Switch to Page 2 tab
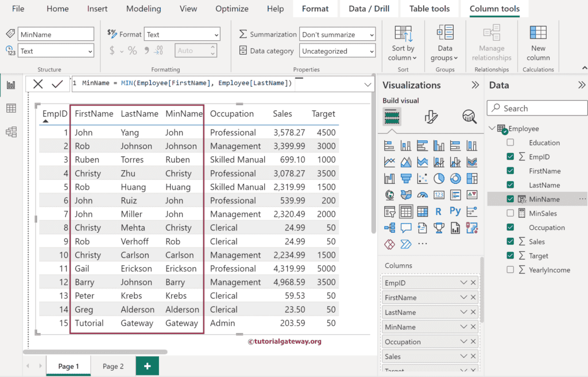The height and width of the screenshot is (377, 588). coord(113,366)
